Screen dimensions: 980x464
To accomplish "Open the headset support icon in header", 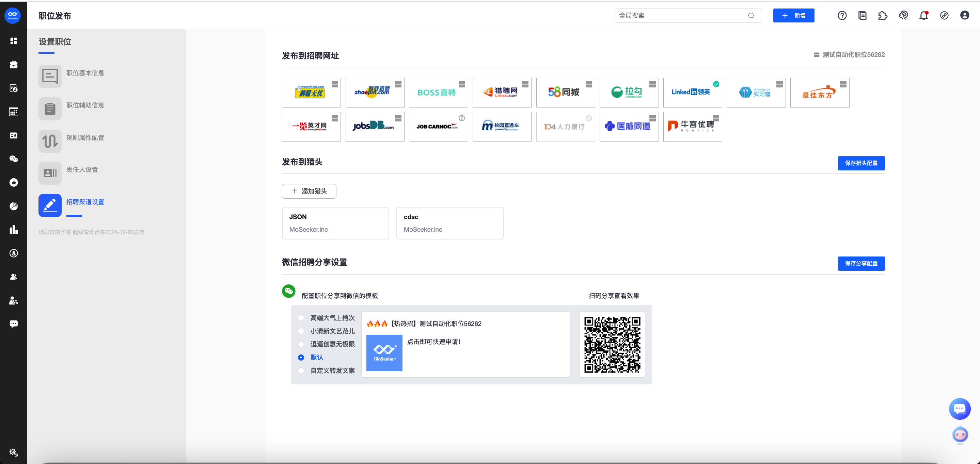I will coord(903,16).
